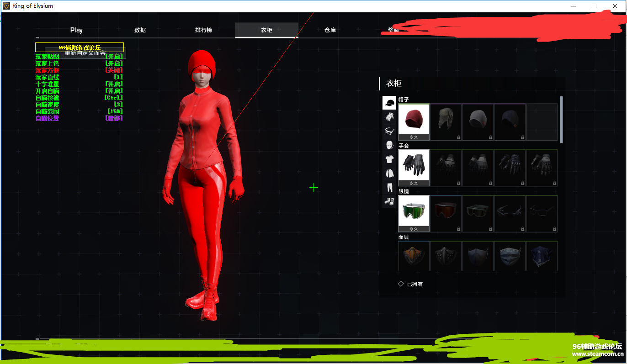Toggle 十字准星 crosshair option
Viewport: 627px width, 364px height.
(x=79, y=84)
